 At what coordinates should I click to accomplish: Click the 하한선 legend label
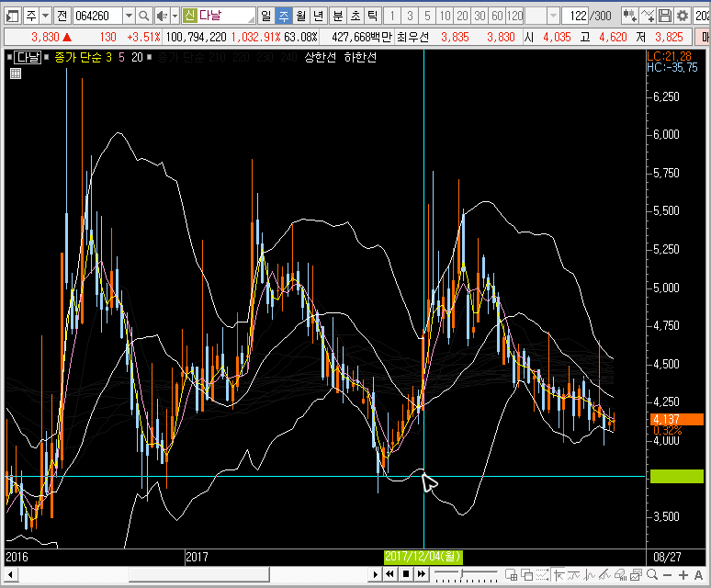(360, 58)
